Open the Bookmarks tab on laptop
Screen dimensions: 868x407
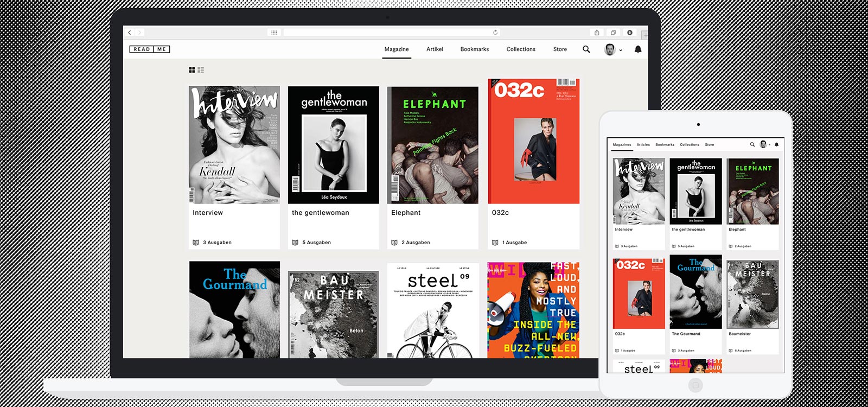[474, 49]
